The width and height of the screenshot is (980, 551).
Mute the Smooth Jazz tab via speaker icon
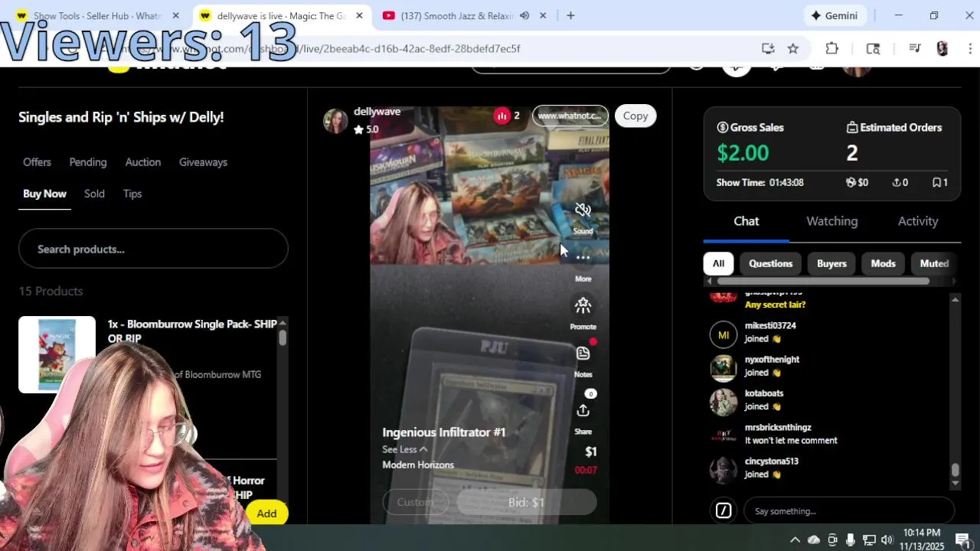tap(524, 15)
